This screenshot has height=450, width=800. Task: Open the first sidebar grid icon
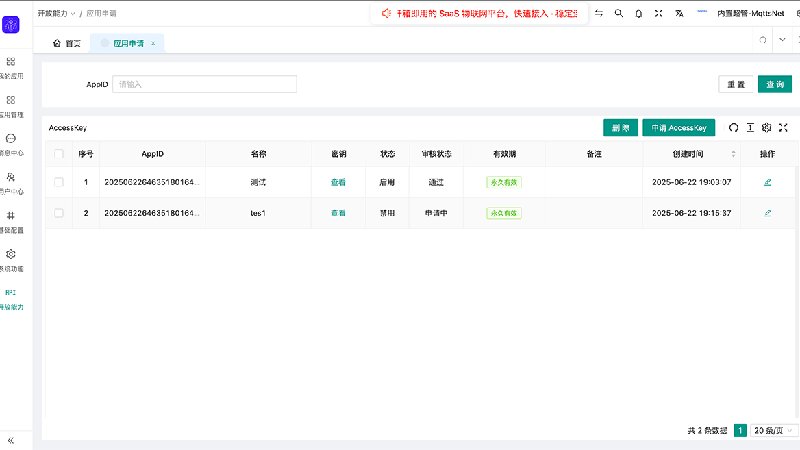pos(11,62)
